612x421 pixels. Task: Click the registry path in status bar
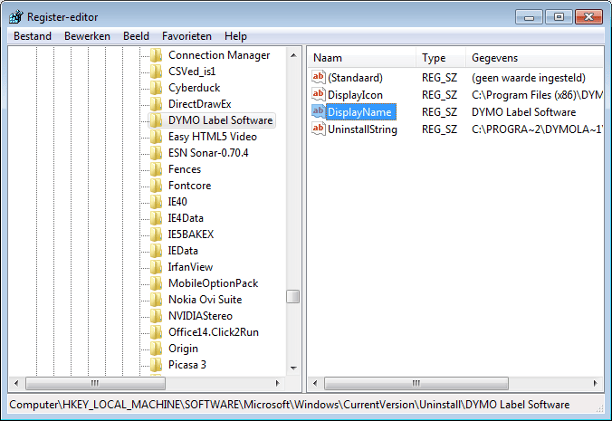[289, 405]
